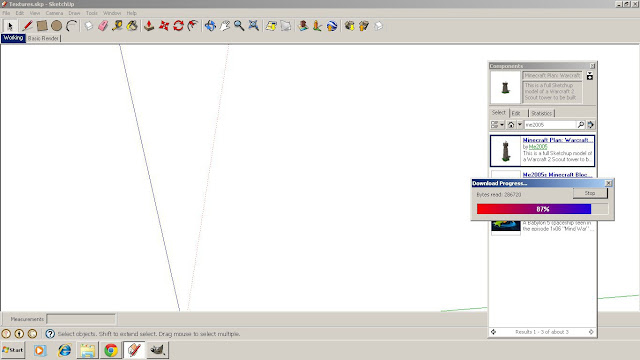This screenshot has height=360, width=640.
Task: Switch to the Statistics tab in Components
Action: click(x=541, y=113)
